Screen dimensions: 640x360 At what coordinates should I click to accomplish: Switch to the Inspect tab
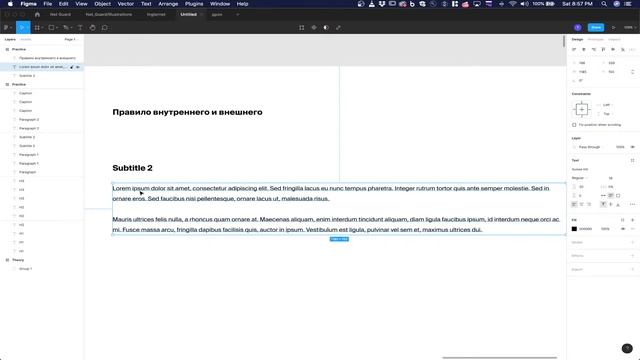pyautogui.click(x=614, y=40)
